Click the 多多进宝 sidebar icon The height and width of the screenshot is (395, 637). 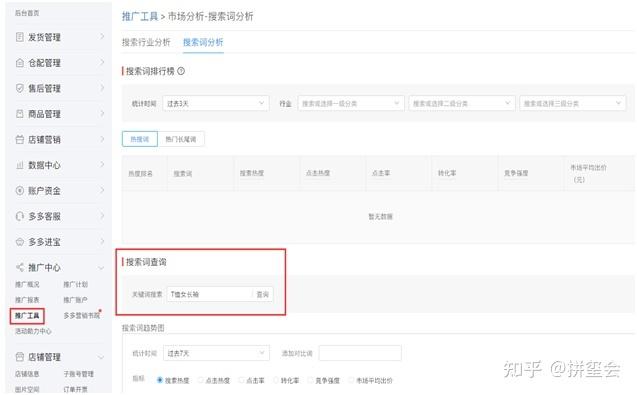click(20, 242)
